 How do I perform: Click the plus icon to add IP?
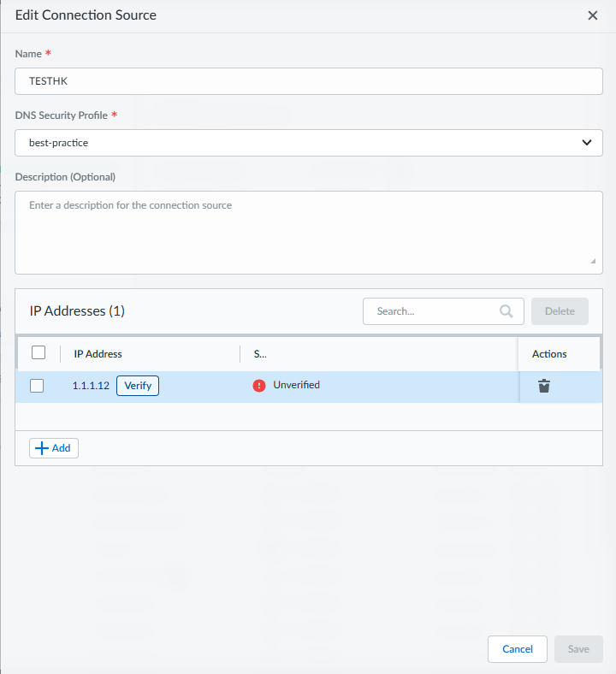click(40, 448)
